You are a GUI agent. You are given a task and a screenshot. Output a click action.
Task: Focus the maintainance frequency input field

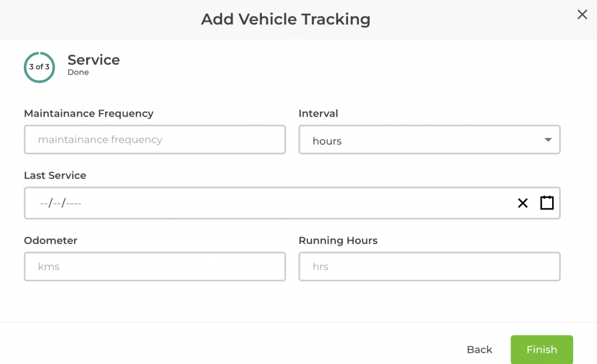coord(154,140)
